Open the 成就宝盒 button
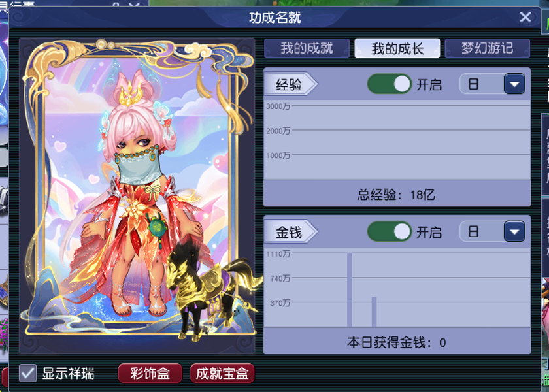 222,374
